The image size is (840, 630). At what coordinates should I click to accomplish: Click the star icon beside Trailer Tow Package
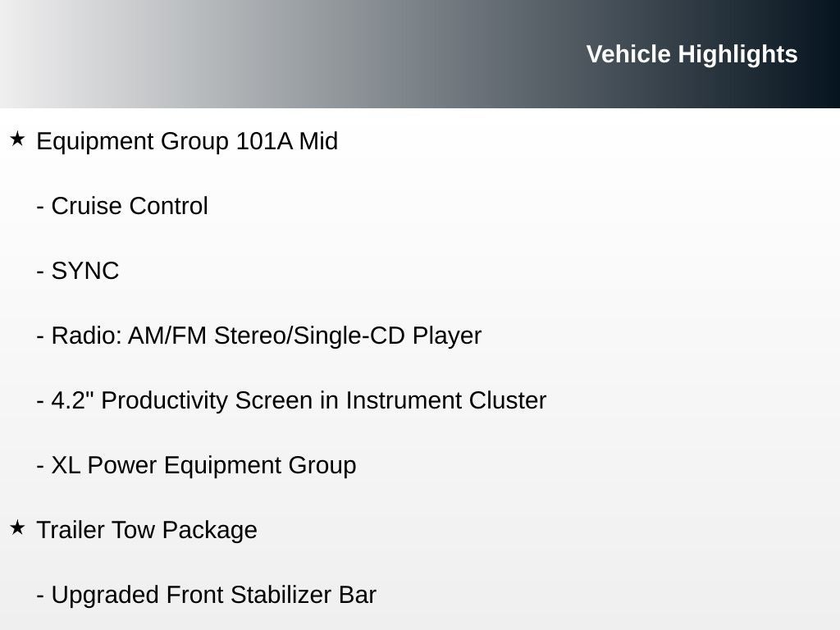18,527
